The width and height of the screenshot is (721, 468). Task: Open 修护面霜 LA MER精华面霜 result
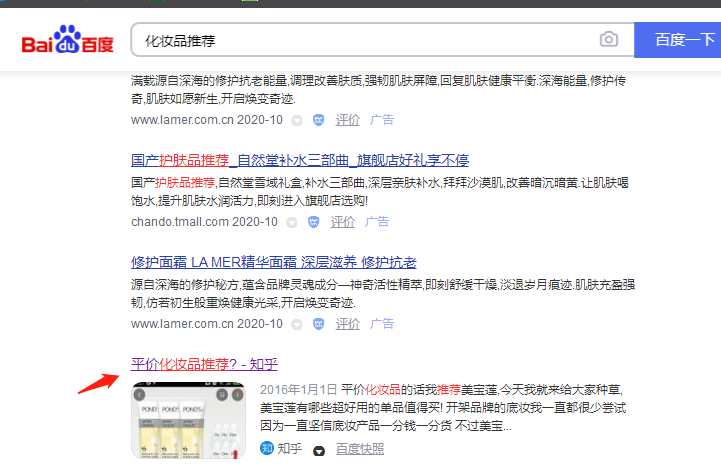(x=273, y=262)
